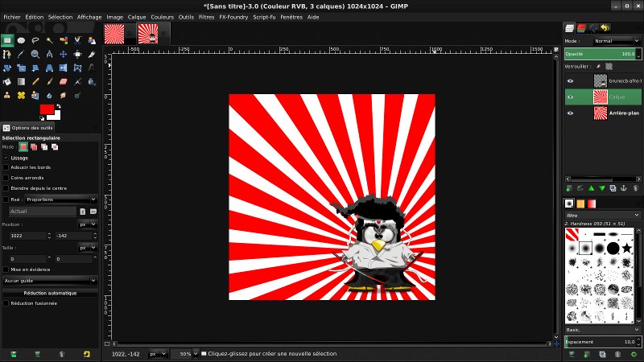
Task: Enable Réduction fusionnée checkbox
Action: pyautogui.click(x=6, y=303)
